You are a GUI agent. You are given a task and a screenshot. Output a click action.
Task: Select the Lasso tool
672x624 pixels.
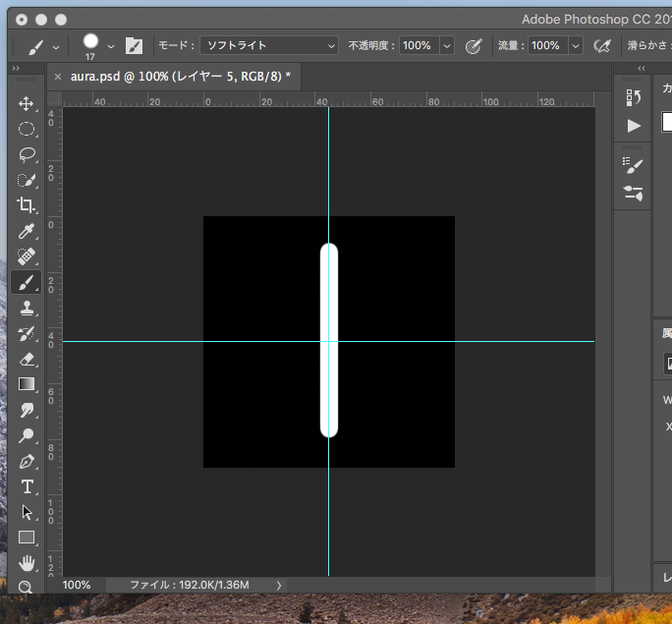pyautogui.click(x=27, y=154)
